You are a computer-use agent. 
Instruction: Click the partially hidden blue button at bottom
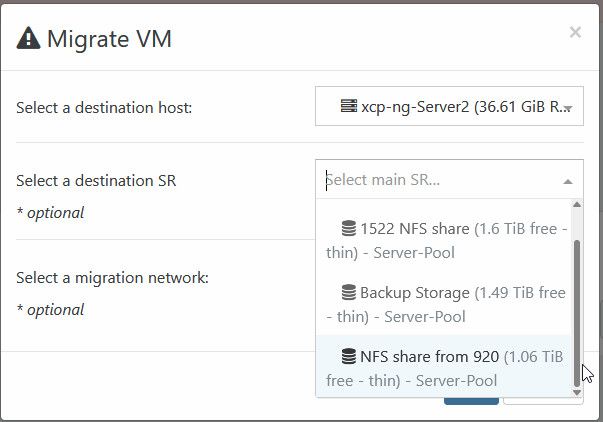click(x=471, y=400)
